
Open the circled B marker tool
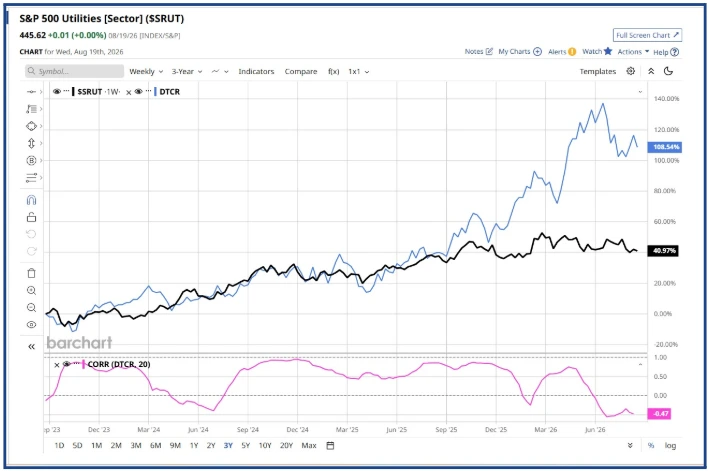coord(31,160)
